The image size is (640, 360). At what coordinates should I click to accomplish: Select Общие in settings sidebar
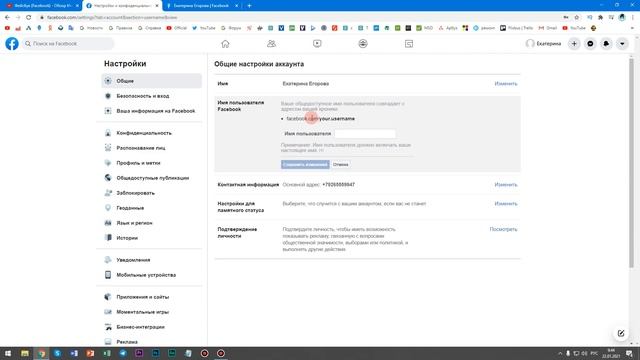pyautogui.click(x=151, y=81)
